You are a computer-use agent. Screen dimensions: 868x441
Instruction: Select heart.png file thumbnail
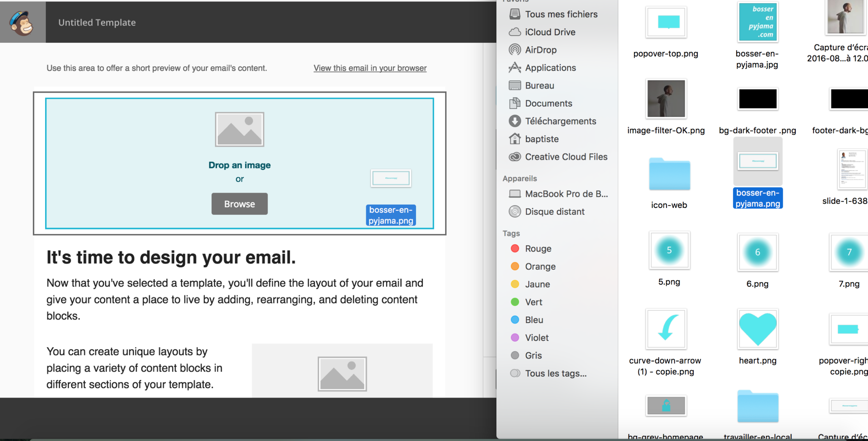tap(757, 329)
